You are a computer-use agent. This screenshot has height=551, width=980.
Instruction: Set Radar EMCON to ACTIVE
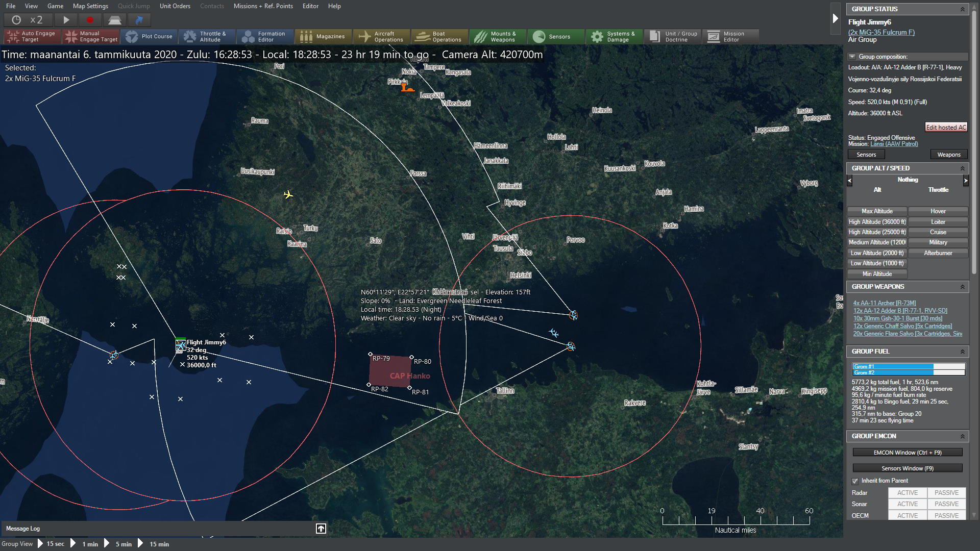coord(907,493)
